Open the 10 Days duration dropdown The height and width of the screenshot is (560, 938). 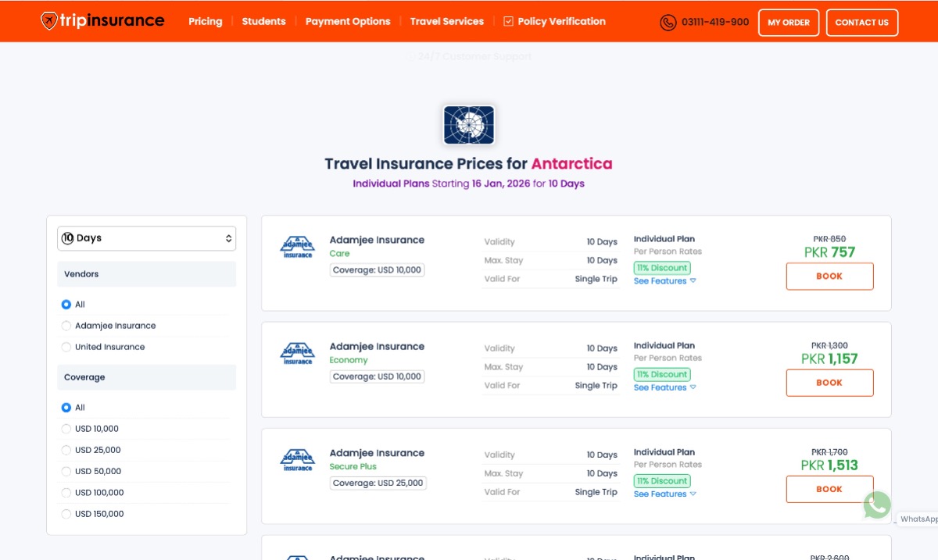point(146,238)
